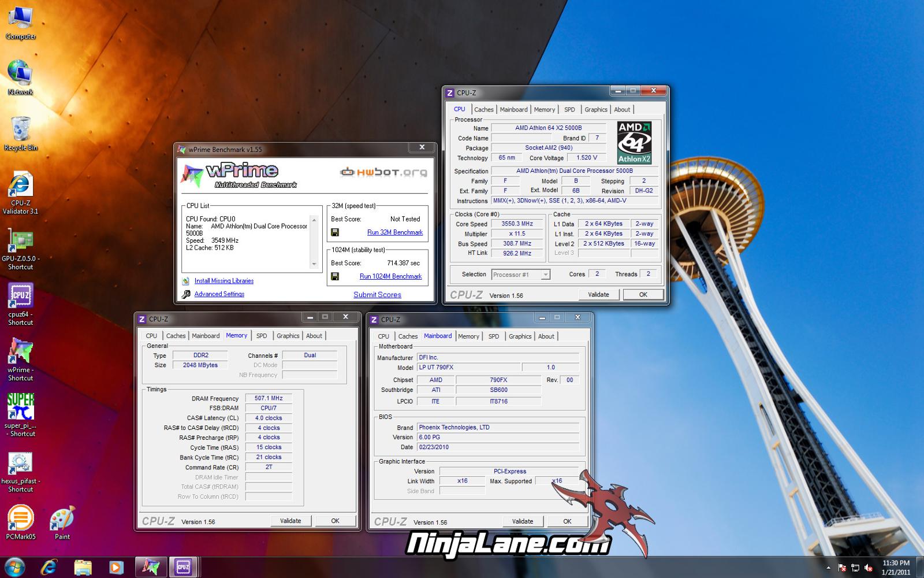The height and width of the screenshot is (578, 924).
Task: Click the CAS# Latency value 4.0 clocks
Action: 269,418
